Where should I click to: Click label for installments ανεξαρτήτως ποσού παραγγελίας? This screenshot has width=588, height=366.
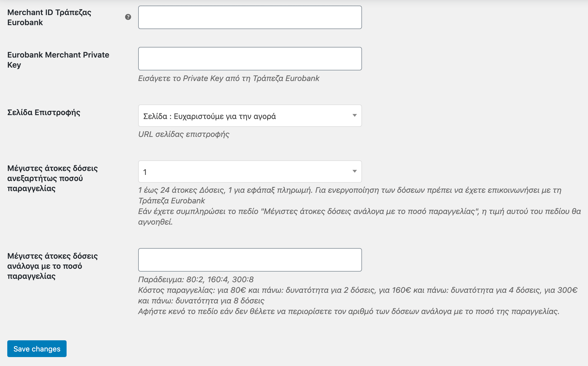[x=53, y=178]
